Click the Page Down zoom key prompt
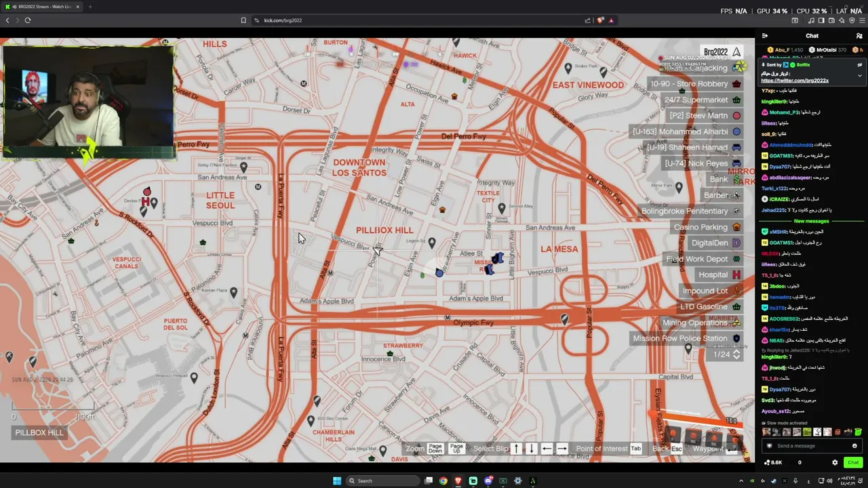The image size is (868, 488). [435, 448]
